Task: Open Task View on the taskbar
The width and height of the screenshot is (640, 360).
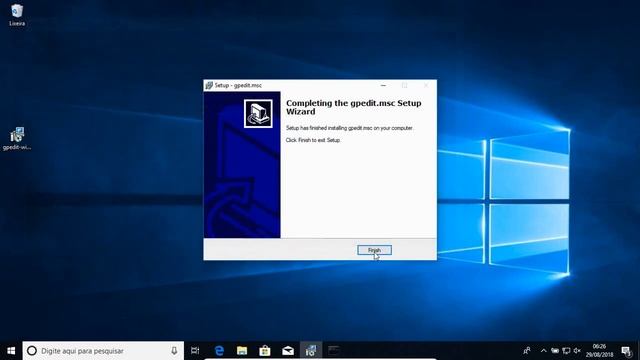Action: click(x=195, y=351)
